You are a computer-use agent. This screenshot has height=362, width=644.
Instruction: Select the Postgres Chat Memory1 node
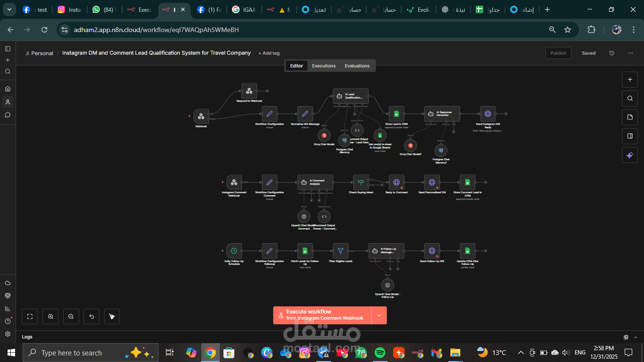(441, 150)
